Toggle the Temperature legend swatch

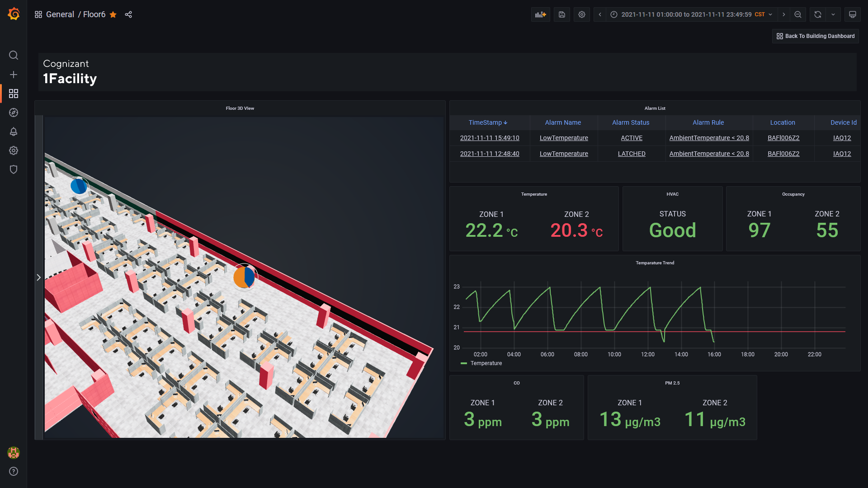tap(464, 363)
